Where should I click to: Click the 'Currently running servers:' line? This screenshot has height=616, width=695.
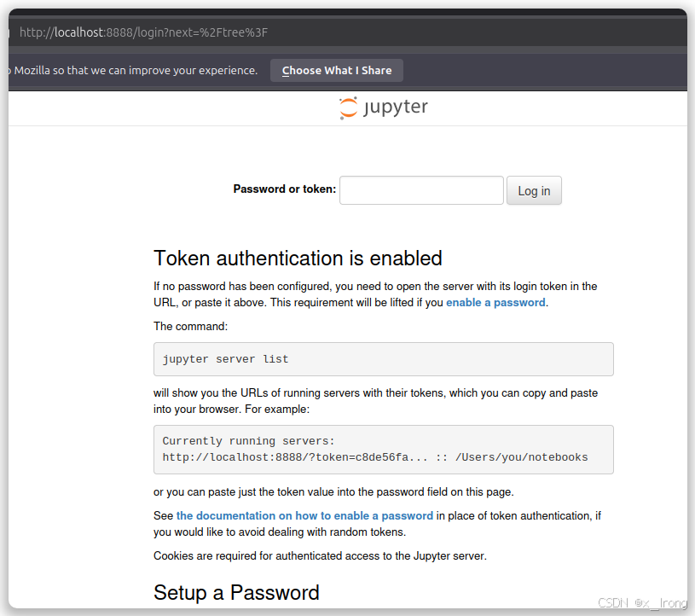[x=248, y=441]
